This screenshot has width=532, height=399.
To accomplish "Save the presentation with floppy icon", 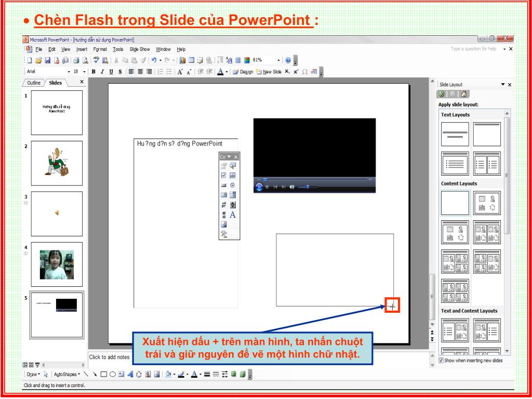I will pos(47,60).
